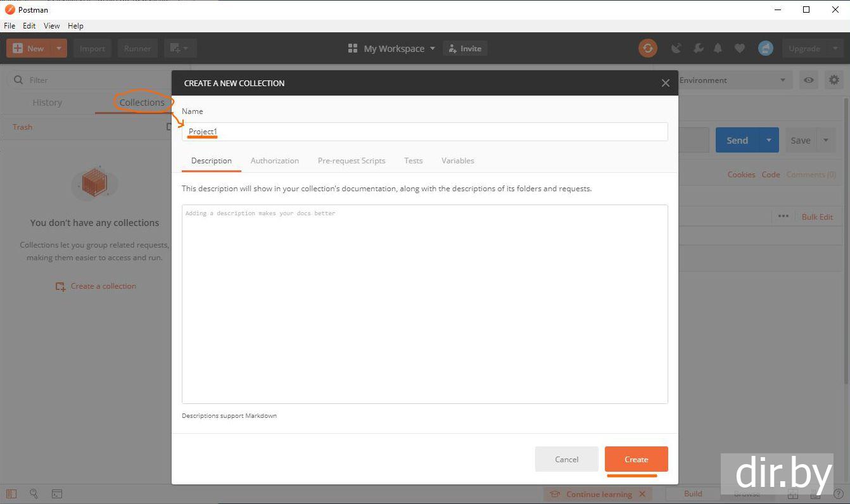This screenshot has height=504, width=850.
Task: Click the heart icon in the header
Action: pos(740,48)
